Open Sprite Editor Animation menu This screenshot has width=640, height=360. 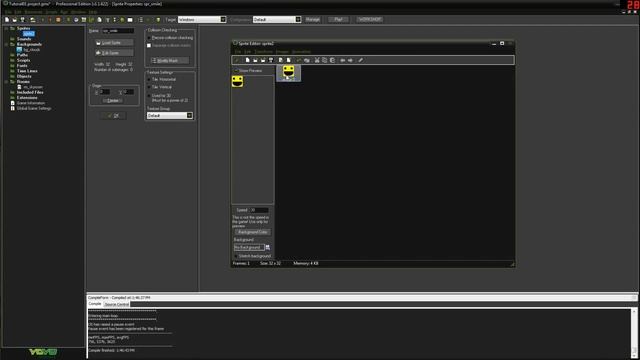click(x=301, y=52)
